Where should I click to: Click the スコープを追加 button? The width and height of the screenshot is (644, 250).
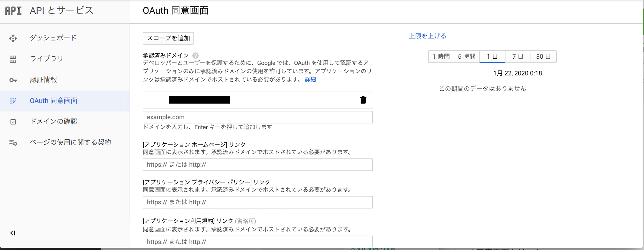pyautogui.click(x=168, y=38)
